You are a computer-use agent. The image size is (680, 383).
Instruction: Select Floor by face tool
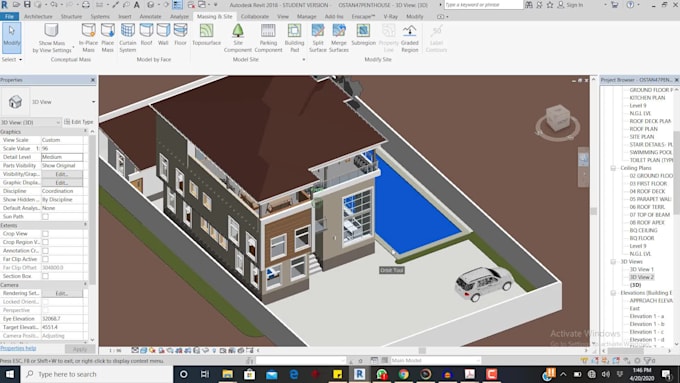180,35
